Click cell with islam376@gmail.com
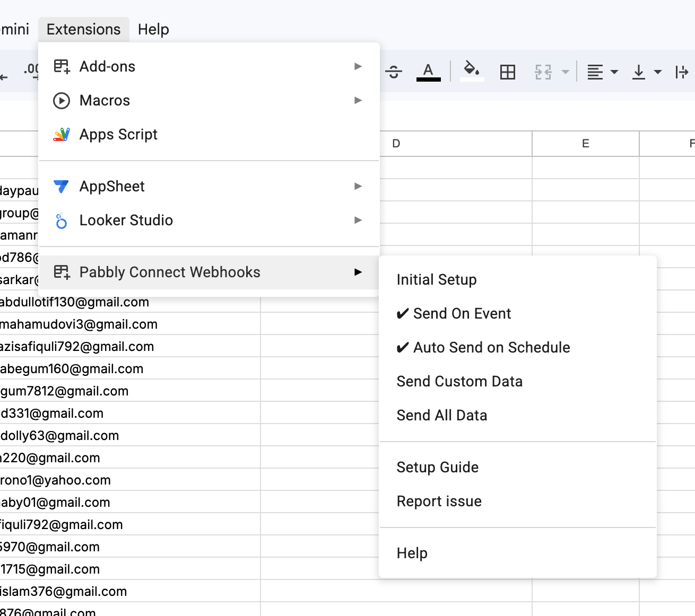The height and width of the screenshot is (616, 695). click(x=130, y=591)
